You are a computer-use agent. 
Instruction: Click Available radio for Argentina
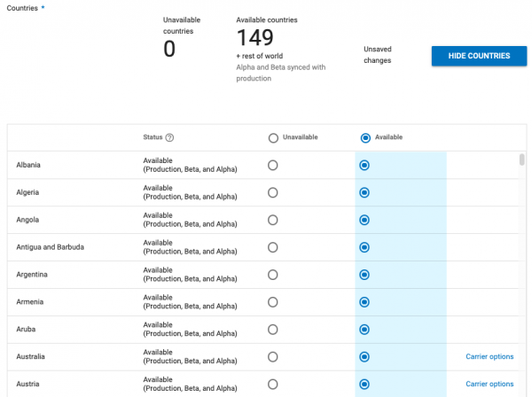364,275
